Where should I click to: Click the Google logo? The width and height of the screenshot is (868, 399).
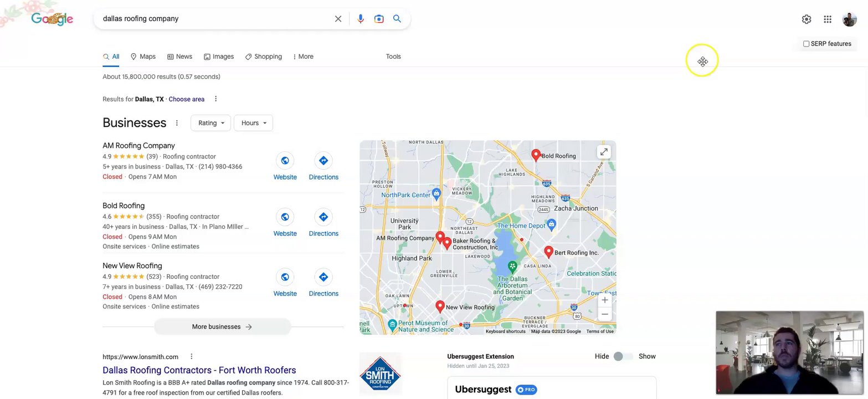click(x=52, y=19)
